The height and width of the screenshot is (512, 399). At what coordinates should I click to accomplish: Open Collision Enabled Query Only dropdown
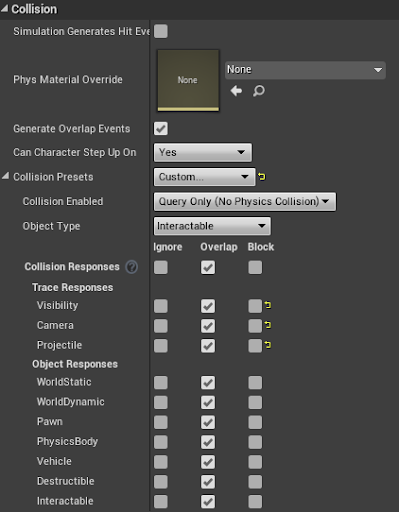coord(245,201)
